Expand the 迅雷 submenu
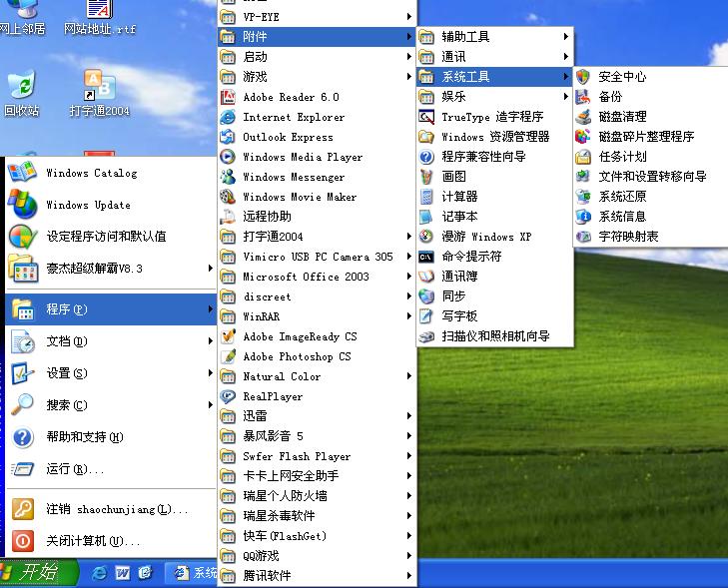 [318, 416]
